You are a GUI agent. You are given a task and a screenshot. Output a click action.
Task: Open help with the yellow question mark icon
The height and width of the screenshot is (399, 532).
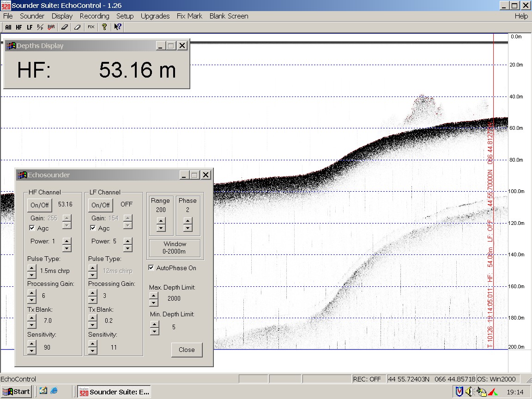click(104, 27)
